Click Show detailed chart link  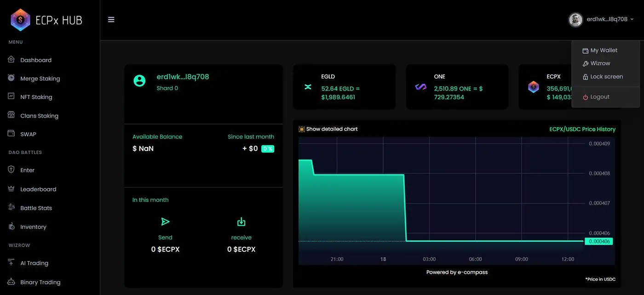pos(331,129)
